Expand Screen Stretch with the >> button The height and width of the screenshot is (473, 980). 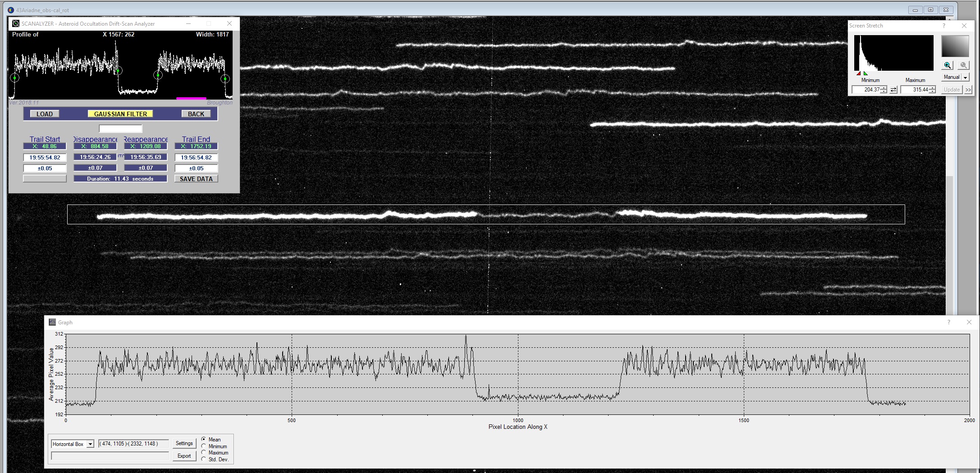tap(968, 90)
